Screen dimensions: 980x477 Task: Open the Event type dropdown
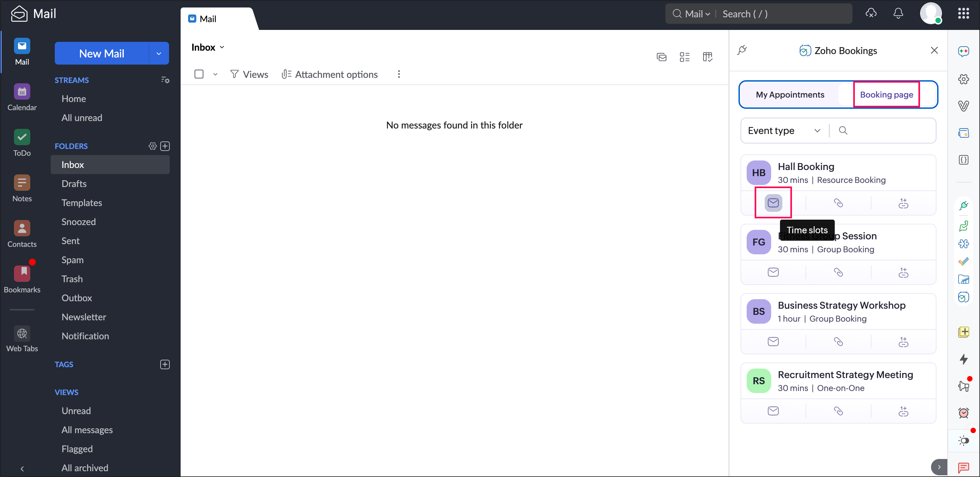784,131
